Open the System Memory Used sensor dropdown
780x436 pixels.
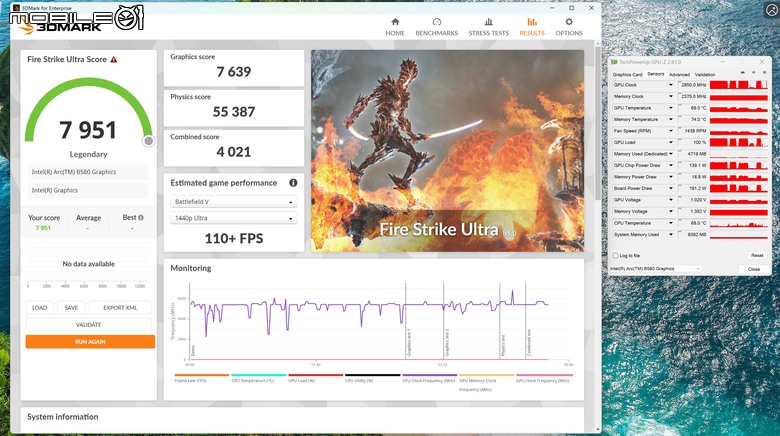[671, 234]
